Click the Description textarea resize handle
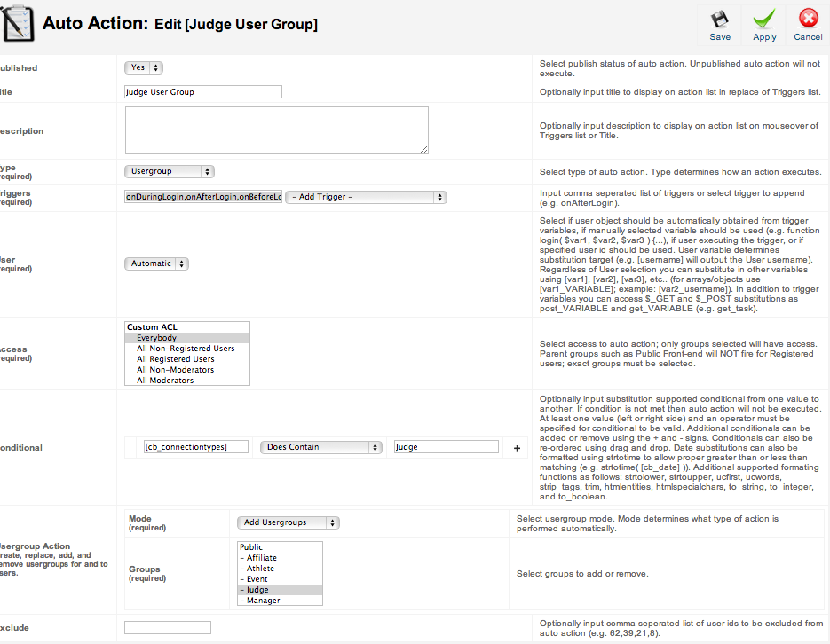The image size is (830, 644). click(424, 150)
